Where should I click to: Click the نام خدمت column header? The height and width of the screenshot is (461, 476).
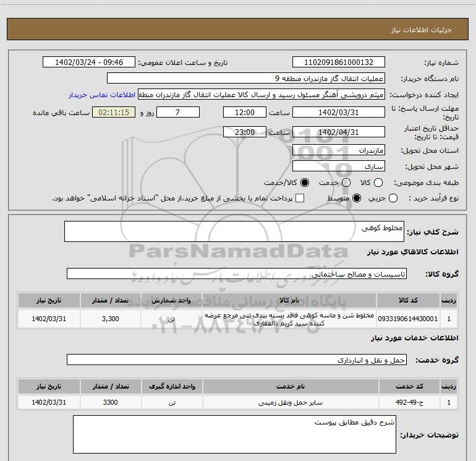point(291,386)
